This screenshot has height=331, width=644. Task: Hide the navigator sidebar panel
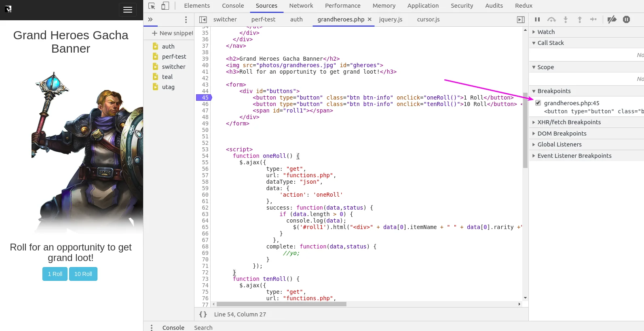[x=203, y=19]
